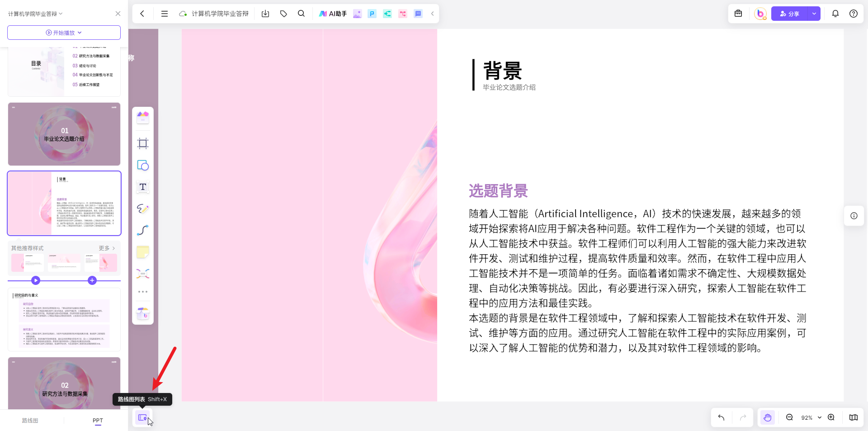868x431 pixels.
Task: Select the 目录 contents slide thumbnail
Action: pyautogui.click(x=64, y=71)
